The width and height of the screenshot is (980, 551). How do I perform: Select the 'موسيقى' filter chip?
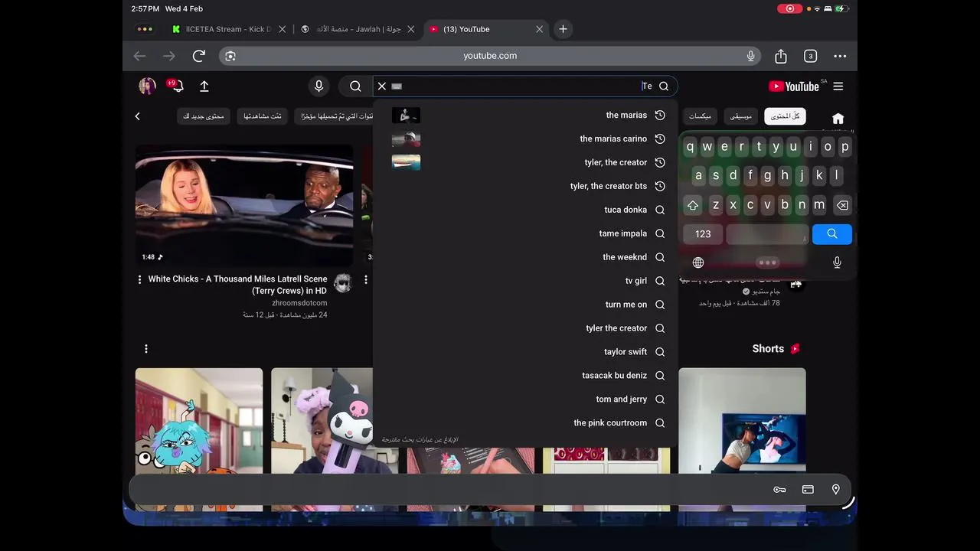(740, 116)
